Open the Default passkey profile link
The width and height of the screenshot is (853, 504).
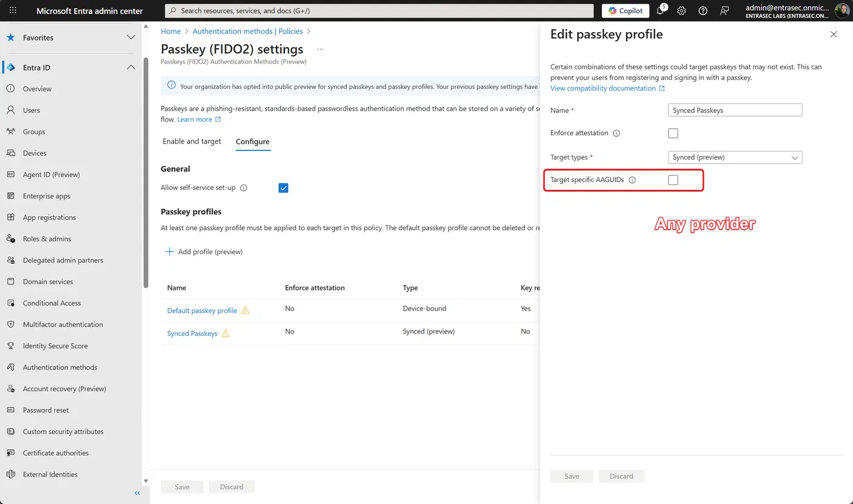tap(202, 310)
